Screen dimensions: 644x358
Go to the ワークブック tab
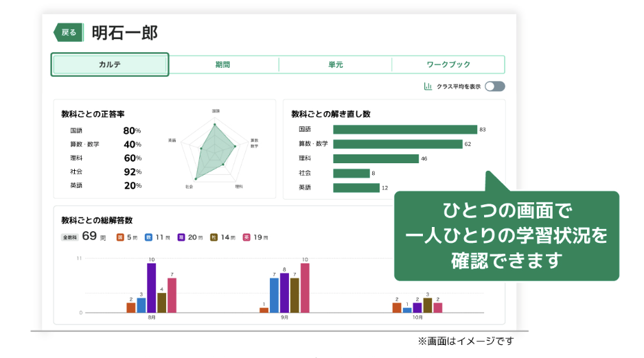tap(448, 64)
